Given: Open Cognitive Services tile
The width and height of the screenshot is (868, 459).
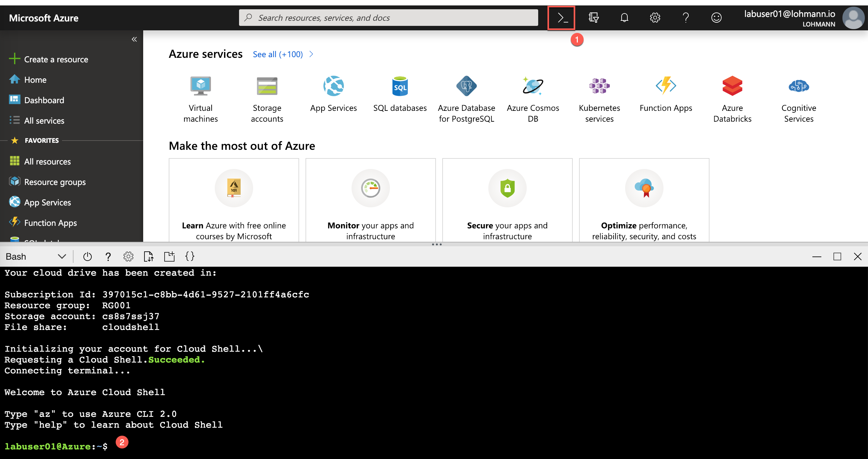Looking at the screenshot, I should click(799, 99).
